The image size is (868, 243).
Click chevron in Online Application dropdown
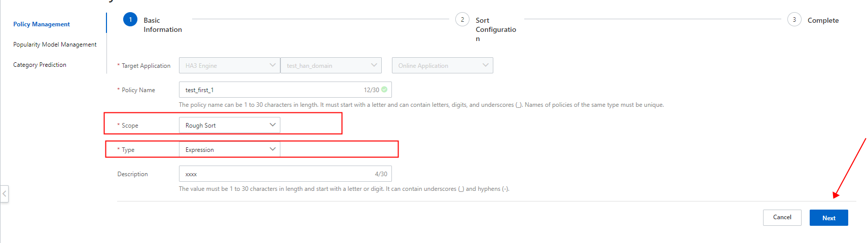click(485, 65)
